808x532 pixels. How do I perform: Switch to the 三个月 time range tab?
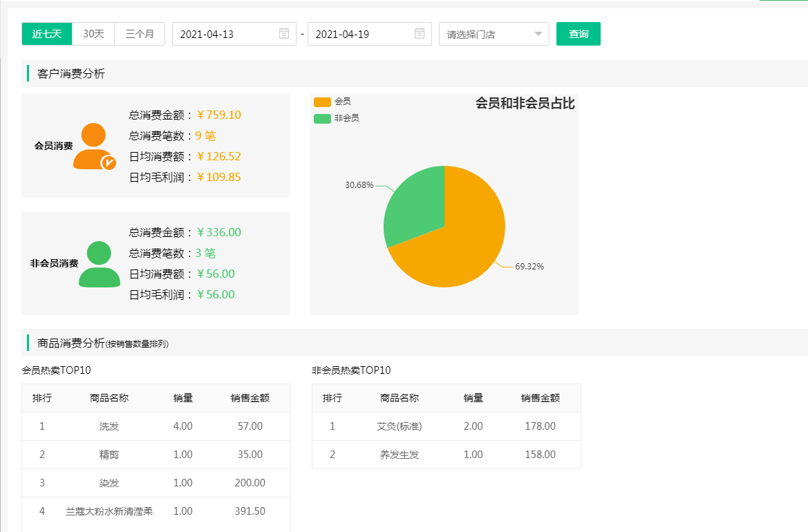139,33
